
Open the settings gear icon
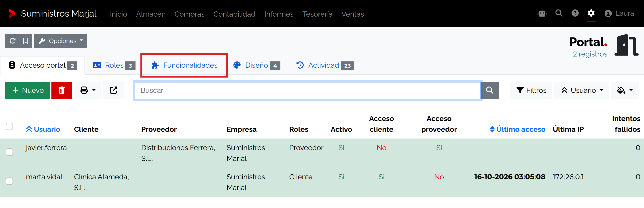(x=591, y=13)
